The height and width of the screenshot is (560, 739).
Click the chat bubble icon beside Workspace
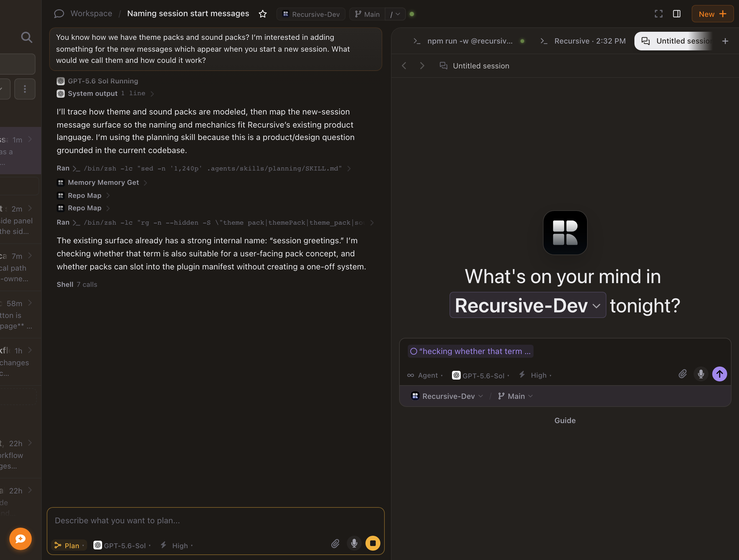[x=59, y=14]
